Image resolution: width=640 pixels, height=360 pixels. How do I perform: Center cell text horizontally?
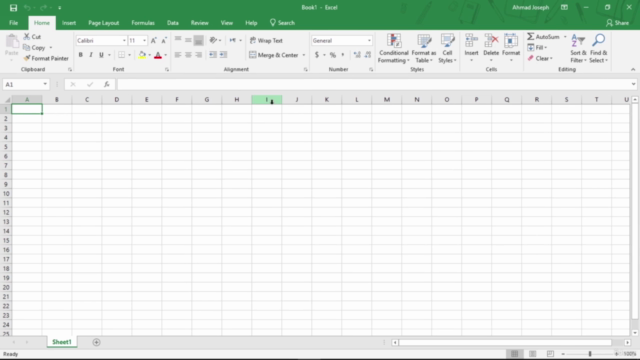188,55
